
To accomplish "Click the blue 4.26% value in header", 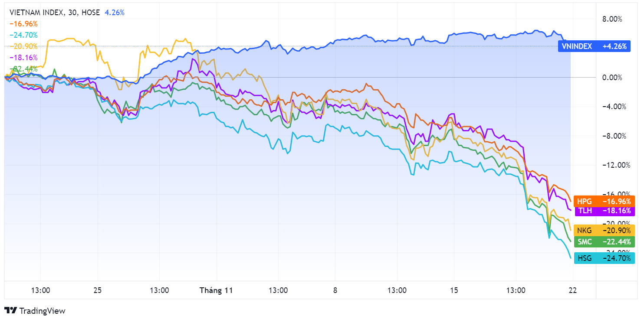I will click(x=115, y=13).
